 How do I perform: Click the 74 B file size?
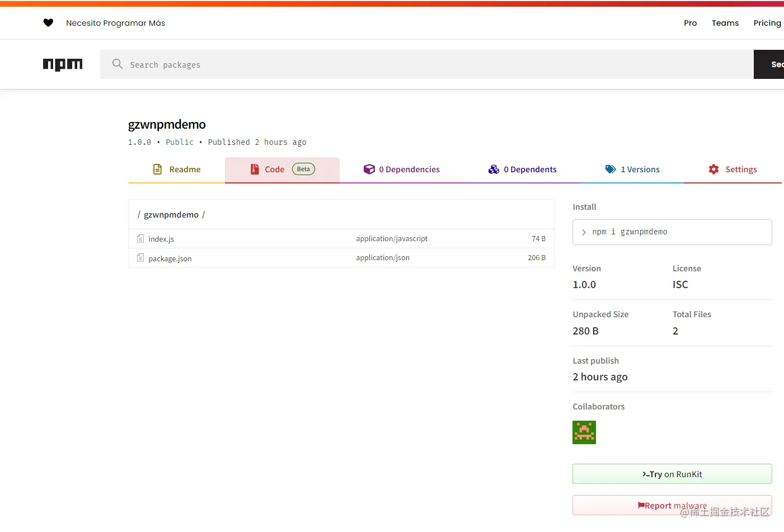pyautogui.click(x=538, y=238)
